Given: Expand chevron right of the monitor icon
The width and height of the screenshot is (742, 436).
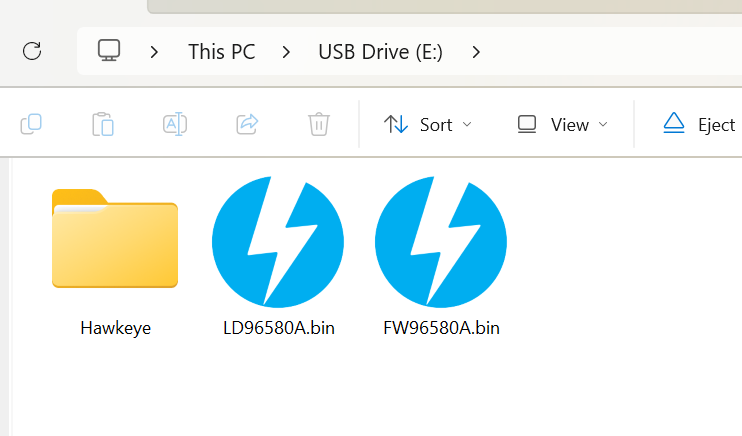Looking at the screenshot, I should [x=155, y=51].
